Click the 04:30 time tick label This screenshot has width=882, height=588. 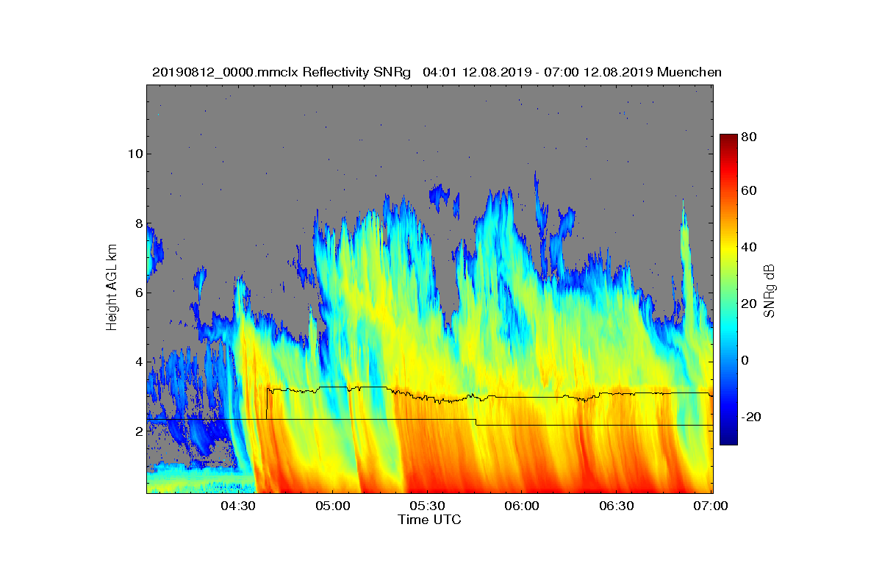pos(238,506)
